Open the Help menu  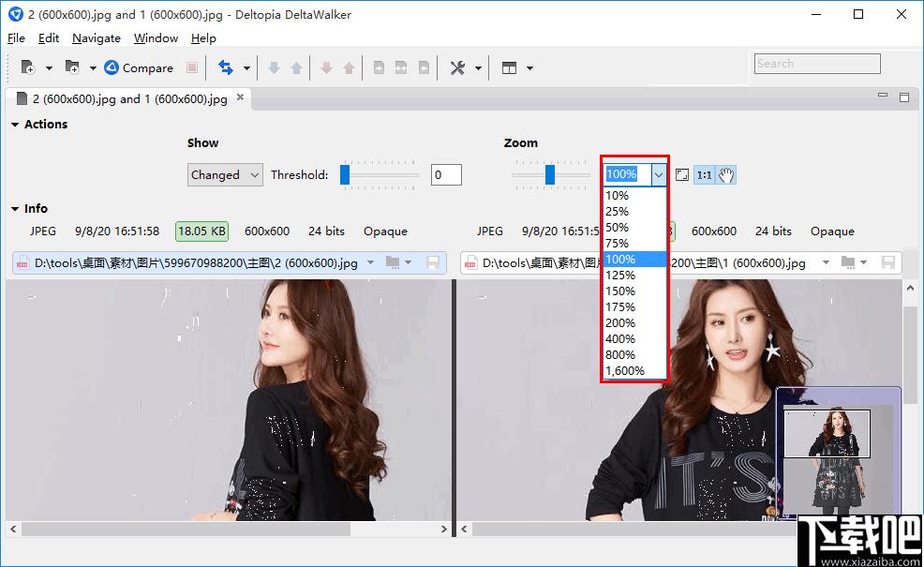coord(204,38)
